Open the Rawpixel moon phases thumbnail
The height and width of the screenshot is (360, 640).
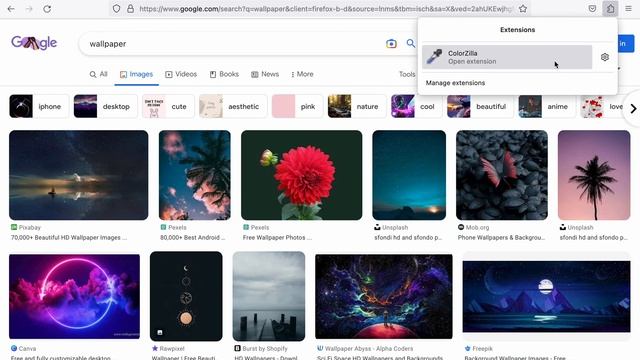click(186, 296)
